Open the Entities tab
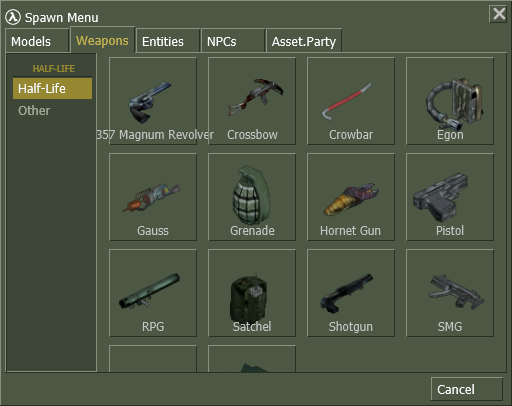Screen dimensions: 512x406 [168, 41]
